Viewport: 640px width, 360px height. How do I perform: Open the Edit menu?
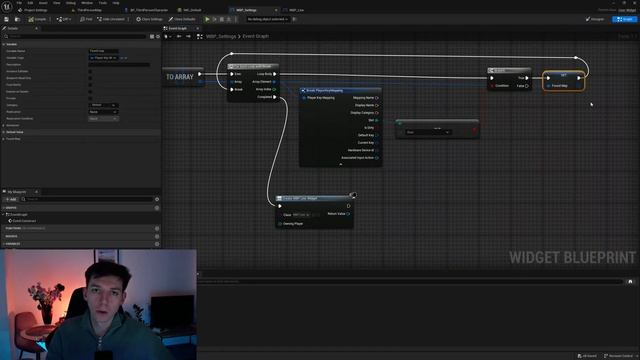pos(30,3)
